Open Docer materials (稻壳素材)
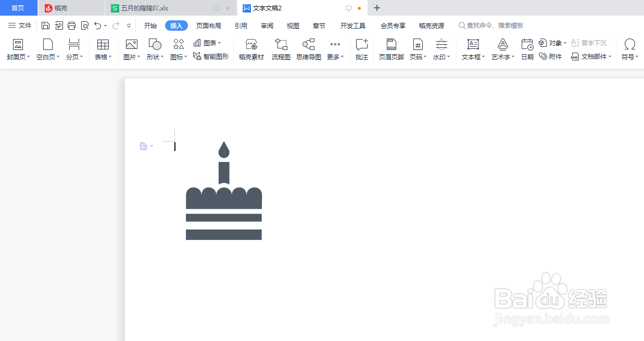Image resolution: width=644 pixels, height=341 pixels. click(x=251, y=50)
